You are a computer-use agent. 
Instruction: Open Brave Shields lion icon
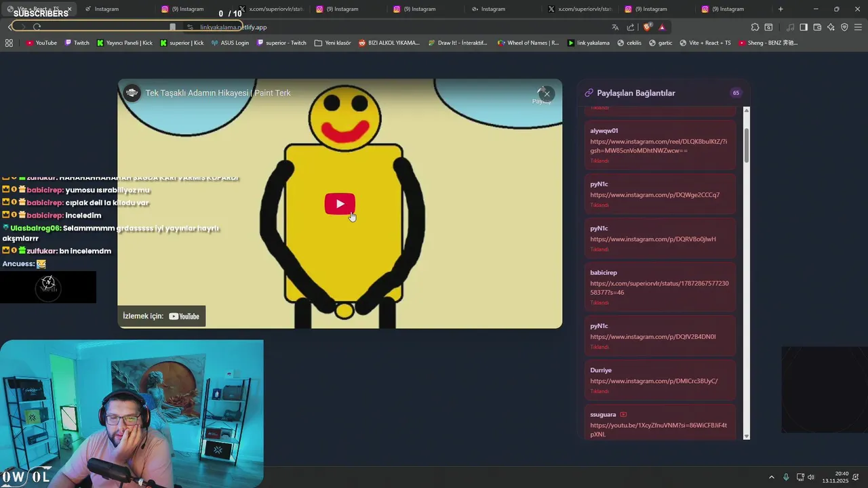tap(647, 27)
